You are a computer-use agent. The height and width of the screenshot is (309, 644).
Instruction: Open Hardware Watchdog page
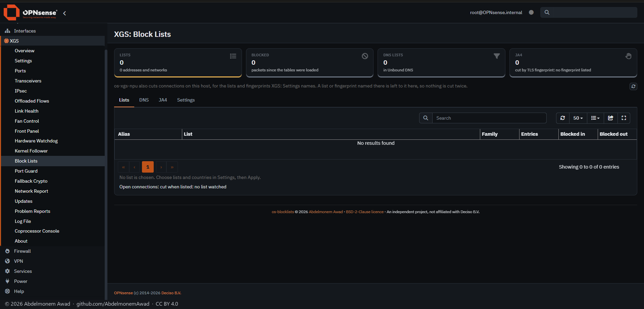[x=36, y=141]
